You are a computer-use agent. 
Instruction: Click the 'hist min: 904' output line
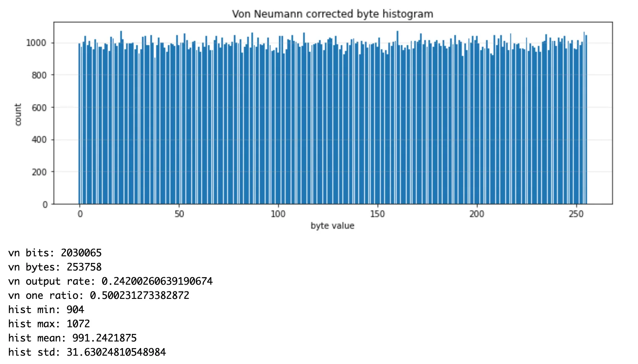[46, 310]
